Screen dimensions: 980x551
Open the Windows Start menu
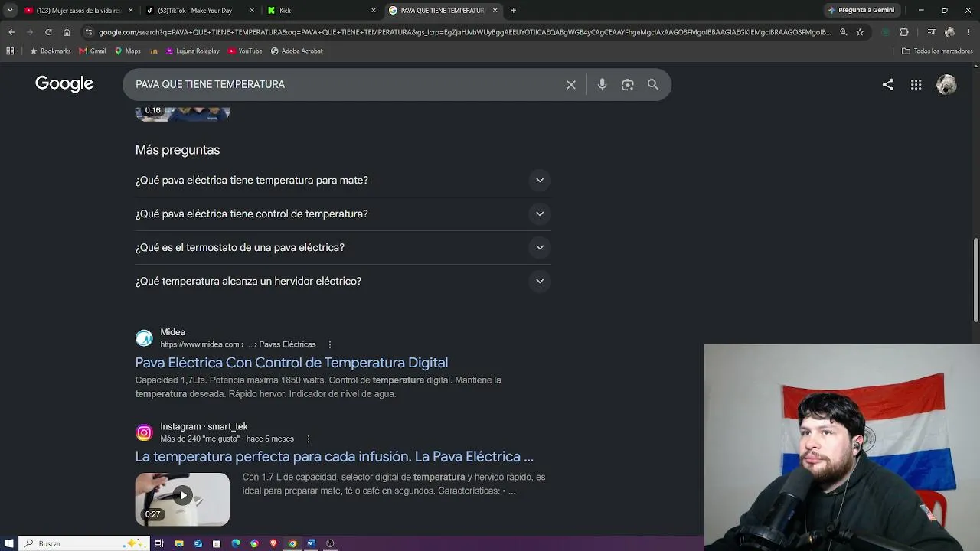pyautogui.click(x=8, y=543)
